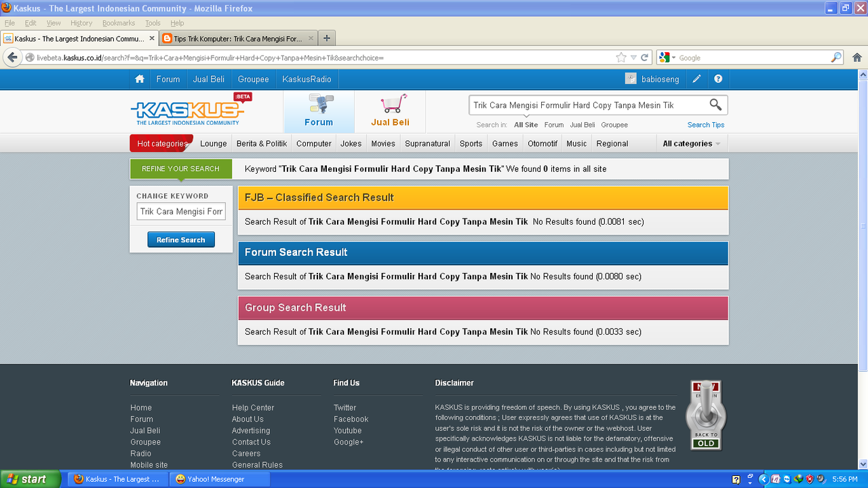Screen dimensions: 868x488
Task: Click the Firefox home toolbar icon
Action: pyautogui.click(x=857, y=58)
